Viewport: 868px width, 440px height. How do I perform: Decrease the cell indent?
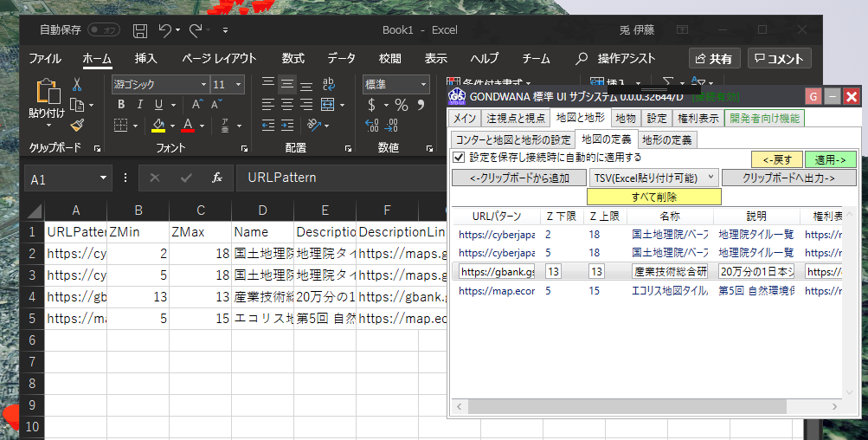click(x=268, y=126)
